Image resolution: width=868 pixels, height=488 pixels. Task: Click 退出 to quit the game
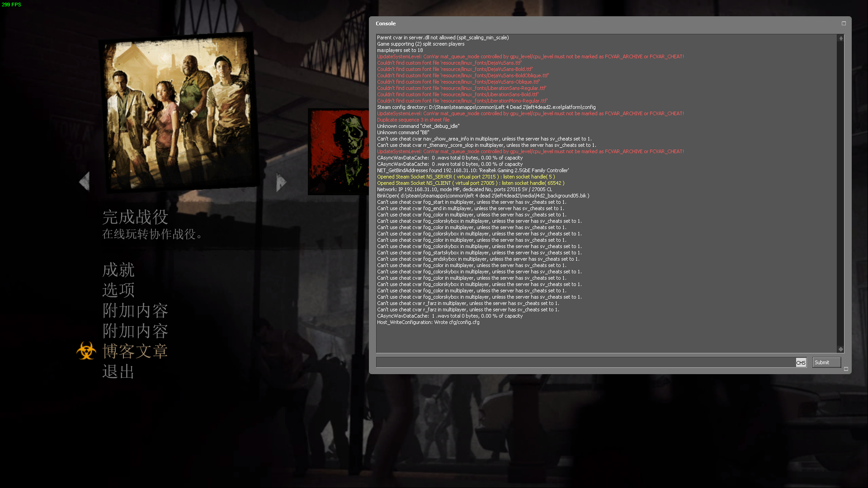point(118,372)
